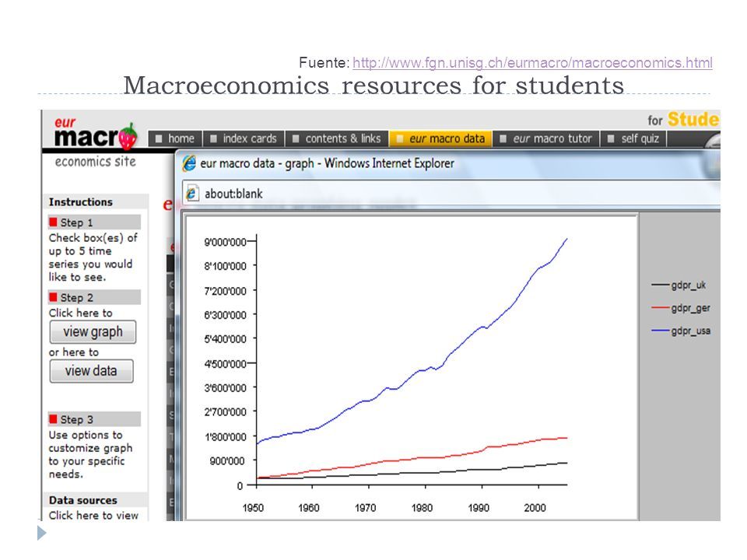Viewport: 747px width, 560px height.
Task: Open the contents & links tab
Action: click(336, 138)
